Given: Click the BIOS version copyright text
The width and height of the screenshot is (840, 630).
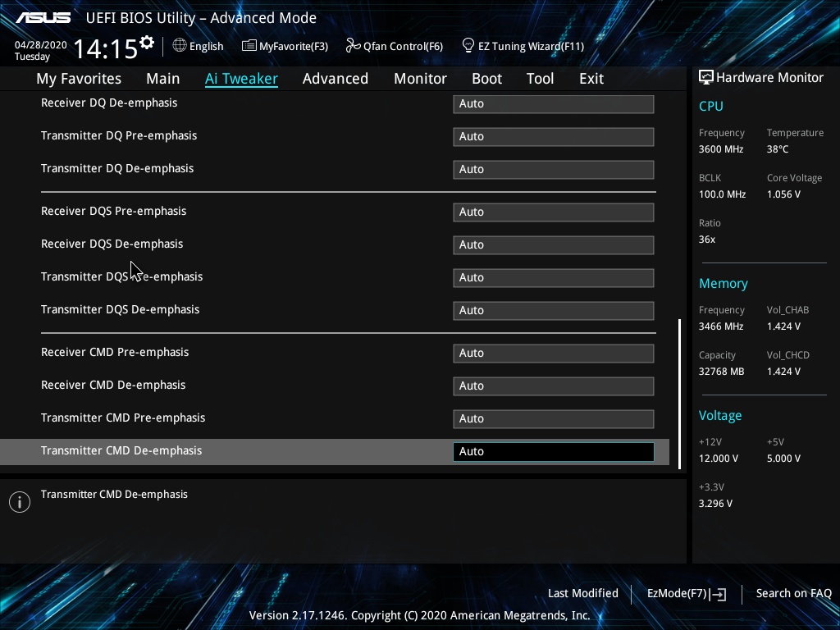Looking at the screenshot, I should point(419,615).
